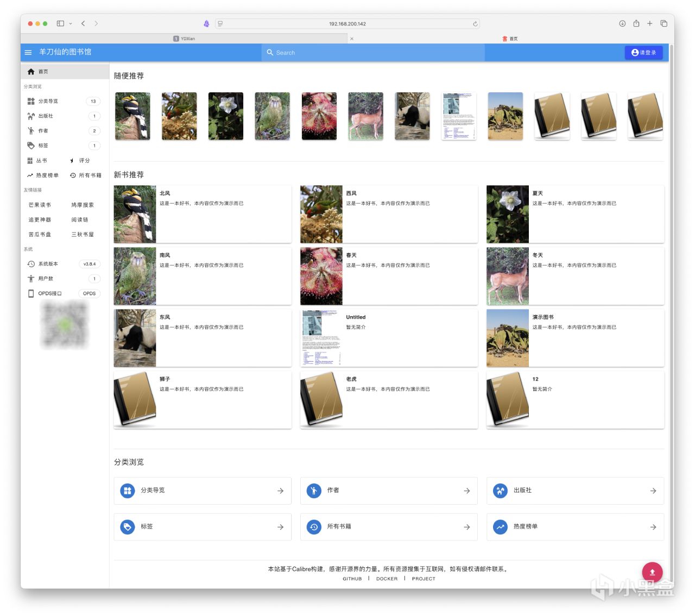Viewport: 695px width, 616px height.
Task: Go forward with Safari's forward arrow
Action: [96, 23]
